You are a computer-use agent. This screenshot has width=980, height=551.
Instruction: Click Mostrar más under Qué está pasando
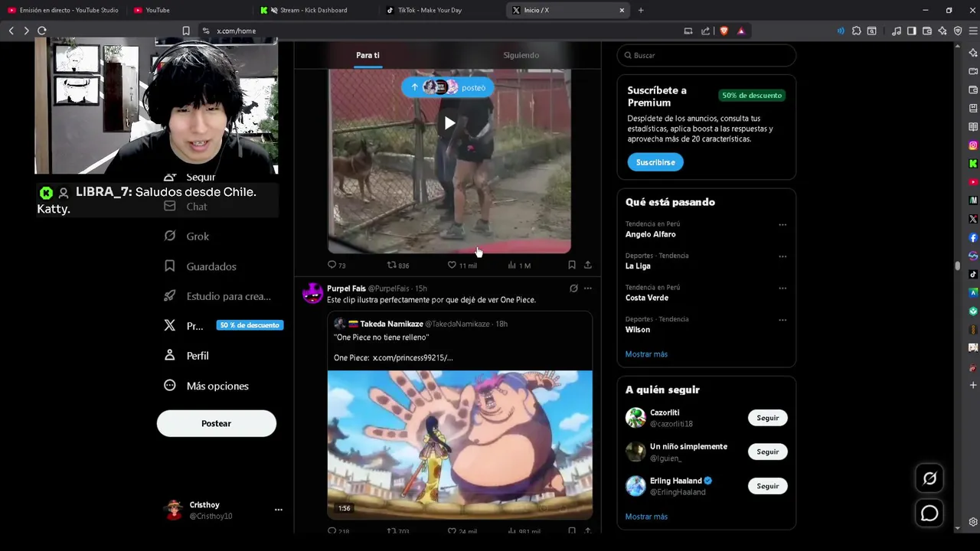tap(646, 354)
